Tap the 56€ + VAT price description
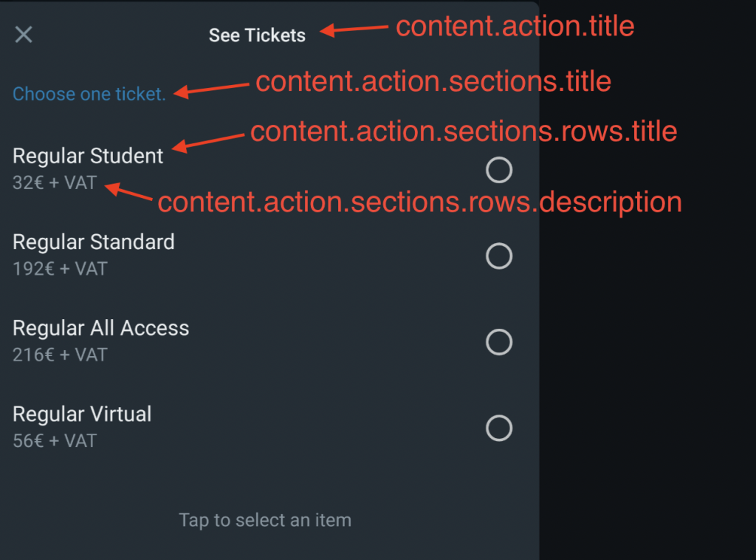This screenshot has width=756, height=560. click(x=55, y=441)
